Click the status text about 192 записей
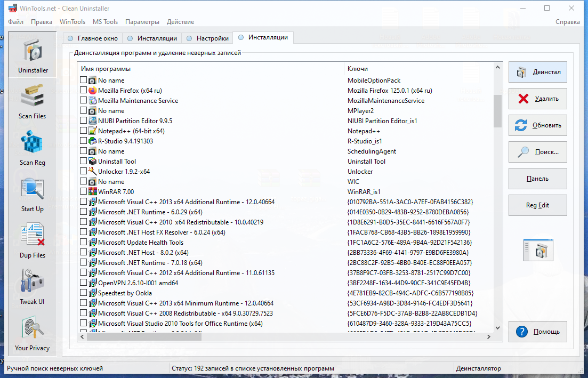 tap(253, 368)
